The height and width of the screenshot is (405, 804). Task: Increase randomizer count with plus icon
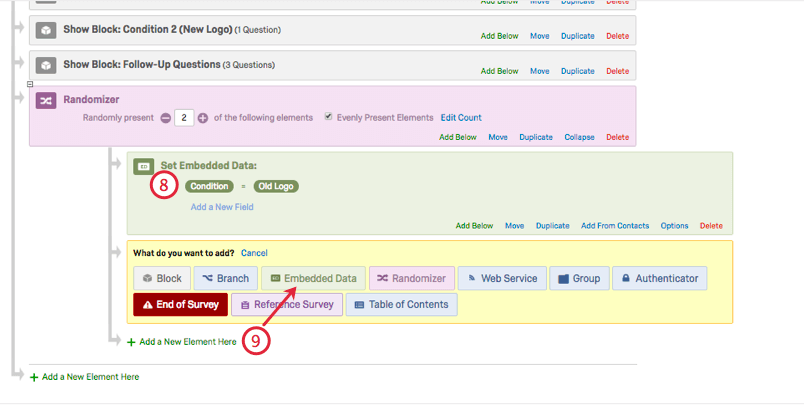click(x=203, y=118)
